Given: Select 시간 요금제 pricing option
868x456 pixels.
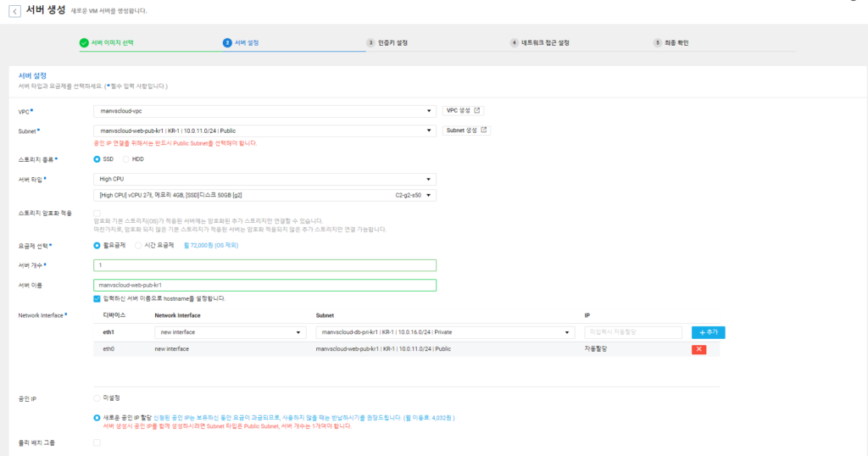Looking at the screenshot, I should point(138,245).
